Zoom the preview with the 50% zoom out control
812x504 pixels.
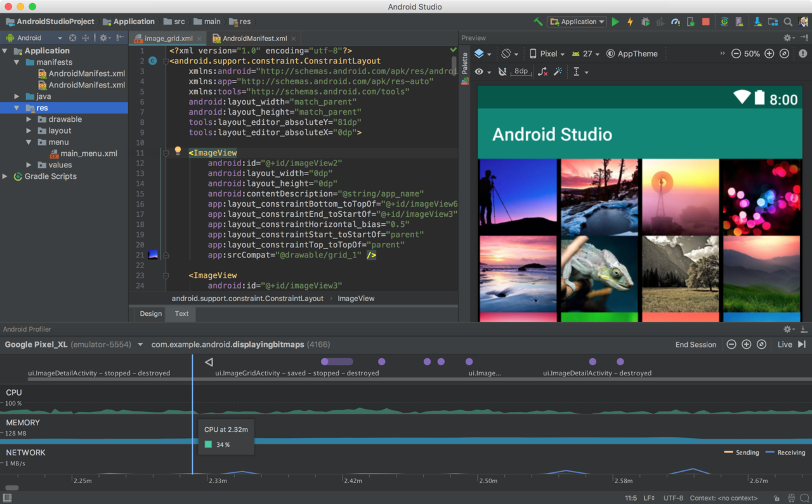[x=735, y=53]
